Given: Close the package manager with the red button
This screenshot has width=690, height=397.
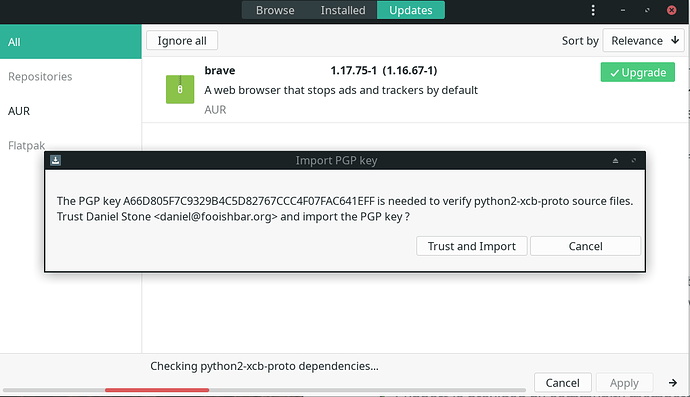Looking at the screenshot, I should pos(672,10).
